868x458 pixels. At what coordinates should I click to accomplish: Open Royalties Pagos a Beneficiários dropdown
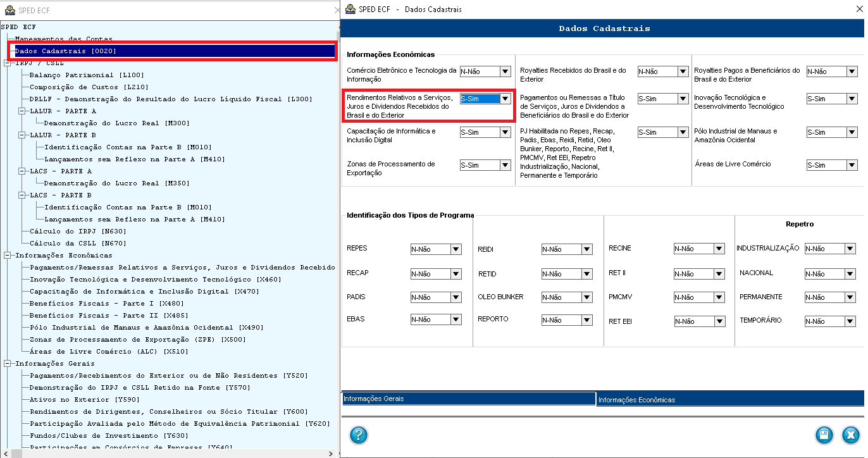coord(852,71)
